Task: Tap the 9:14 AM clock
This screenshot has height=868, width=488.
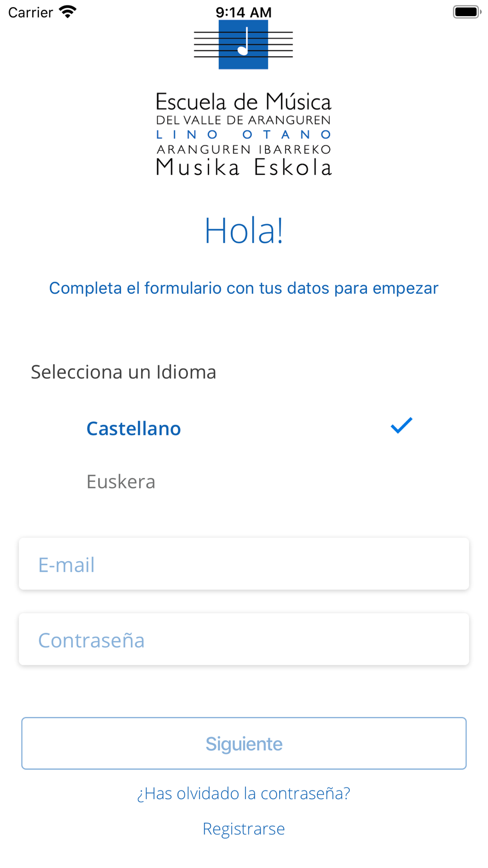Action: [x=244, y=12]
